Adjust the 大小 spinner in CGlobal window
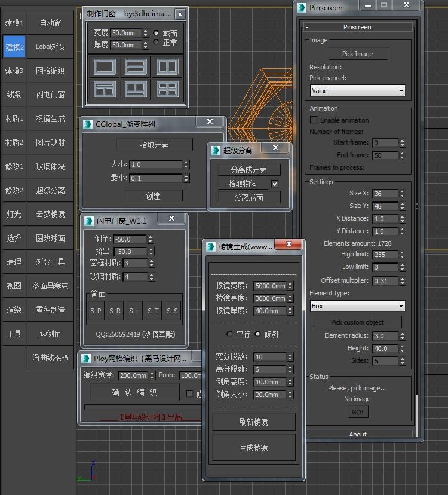This screenshot has width=448, height=495. 186,164
